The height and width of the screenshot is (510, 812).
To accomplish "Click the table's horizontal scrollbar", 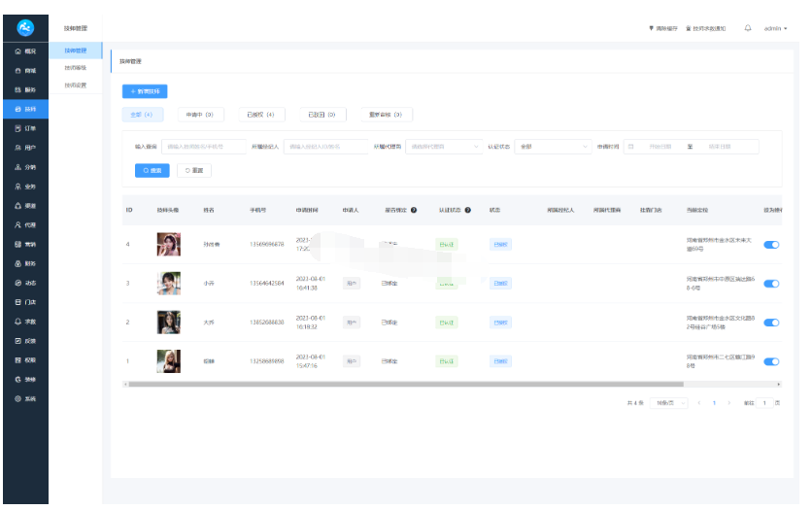I will (389, 385).
